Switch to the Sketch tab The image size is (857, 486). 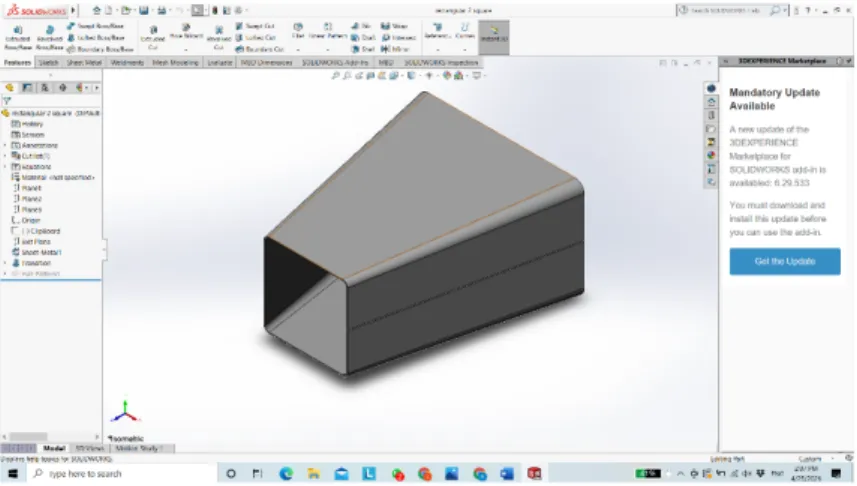tap(48, 63)
